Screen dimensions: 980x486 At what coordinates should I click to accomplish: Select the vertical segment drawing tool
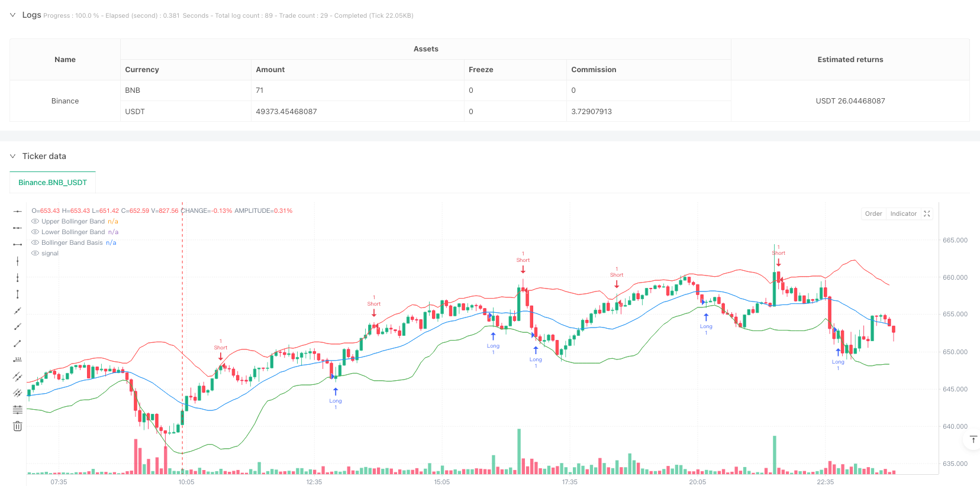(18, 294)
